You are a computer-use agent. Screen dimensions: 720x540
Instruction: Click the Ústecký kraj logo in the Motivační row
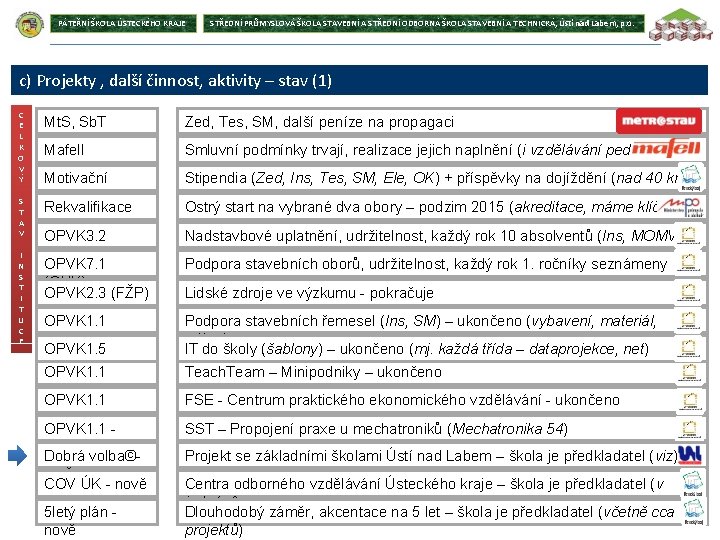point(691,176)
